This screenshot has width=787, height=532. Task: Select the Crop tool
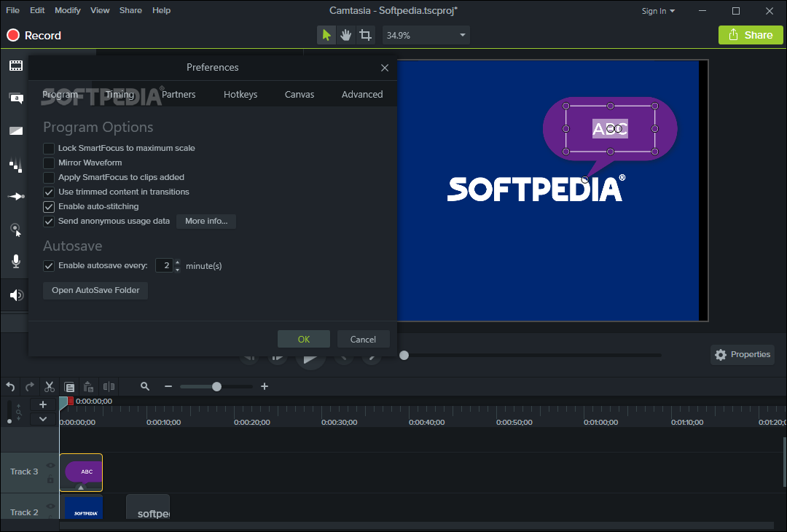pyautogui.click(x=365, y=35)
